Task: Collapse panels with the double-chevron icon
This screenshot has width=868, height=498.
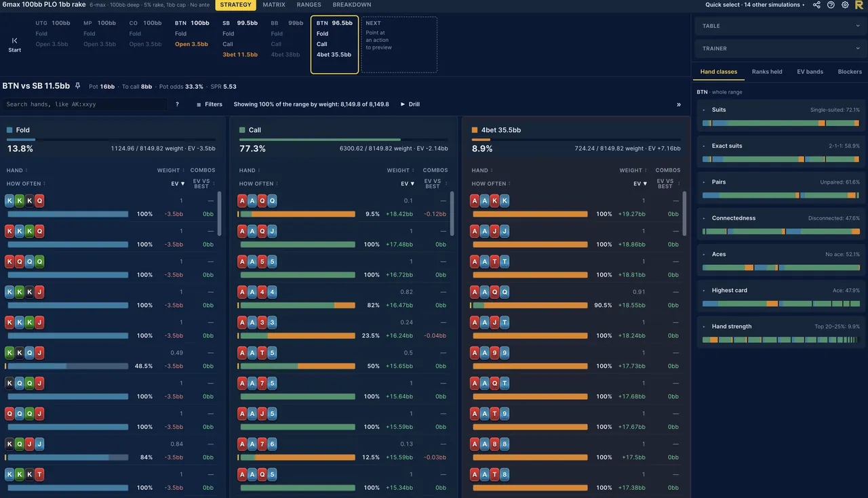Action: tap(679, 104)
